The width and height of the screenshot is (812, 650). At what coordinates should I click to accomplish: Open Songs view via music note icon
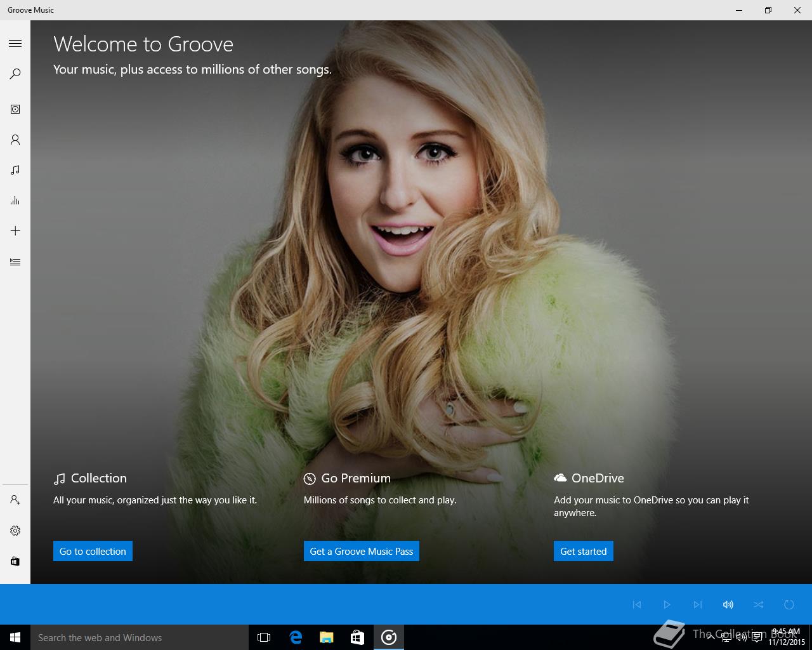(x=15, y=170)
